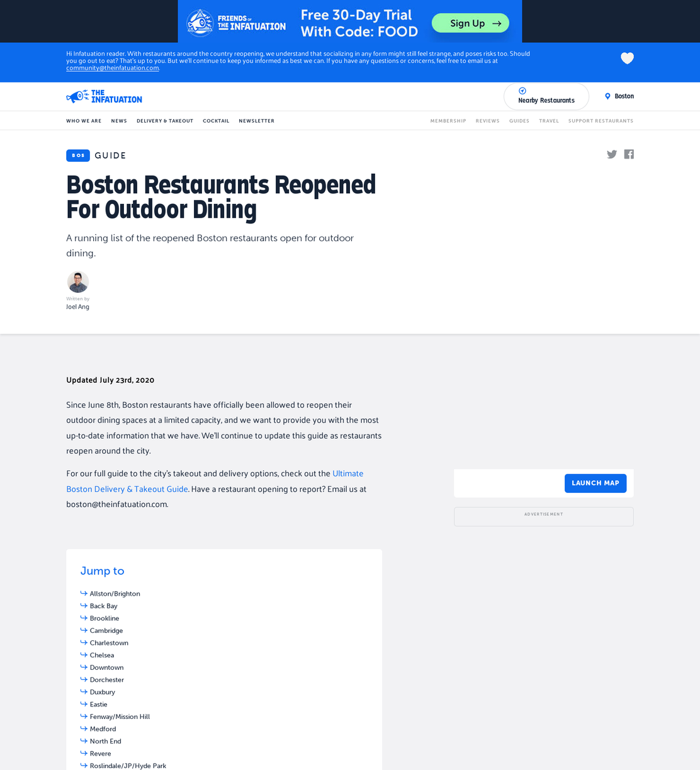Jump to Downtown section

click(x=107, y=667)
